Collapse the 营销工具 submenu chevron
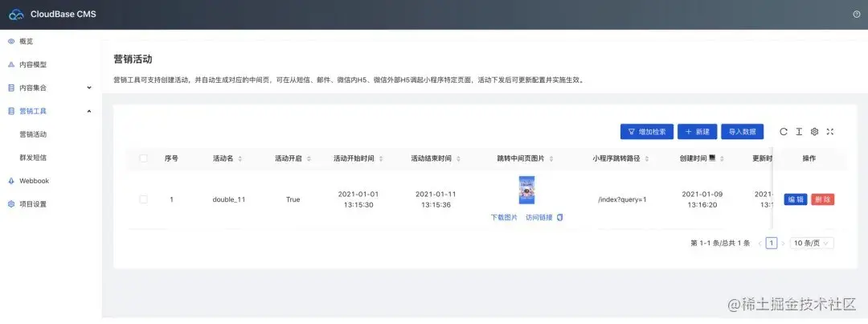The height and width of the screenshot is (324, 868). [x=89, y=111]
